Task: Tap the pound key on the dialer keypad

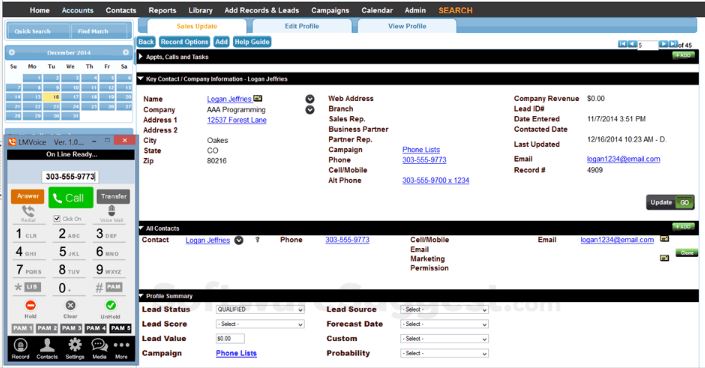Action: 108,287
